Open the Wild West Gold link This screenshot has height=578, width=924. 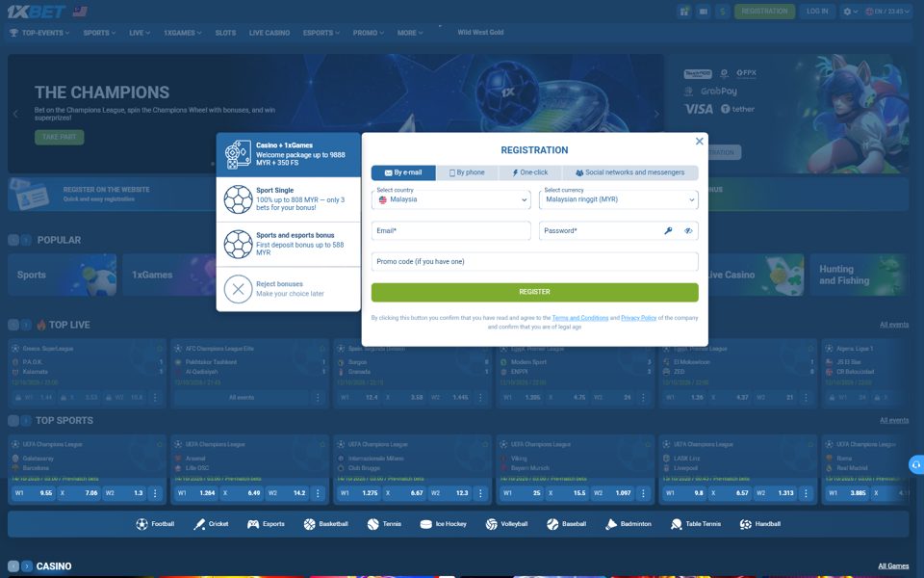pos(480,33)
